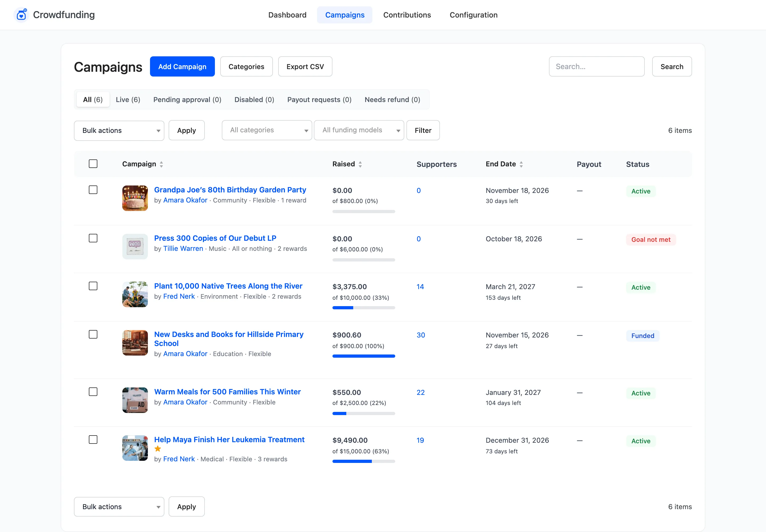766x532 pixels.
Task: Tick the Help Maya Finish Treatment checkbox
Action: click(93, 440)
